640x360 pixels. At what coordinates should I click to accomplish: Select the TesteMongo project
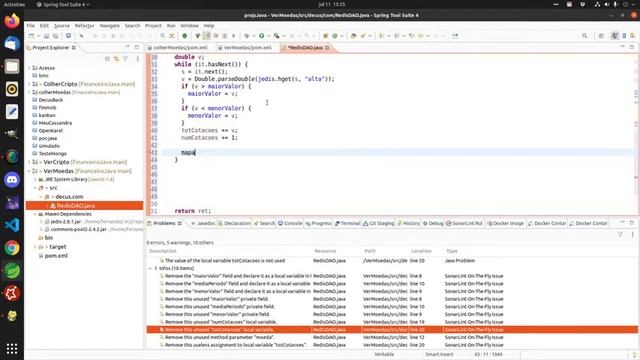53,154
